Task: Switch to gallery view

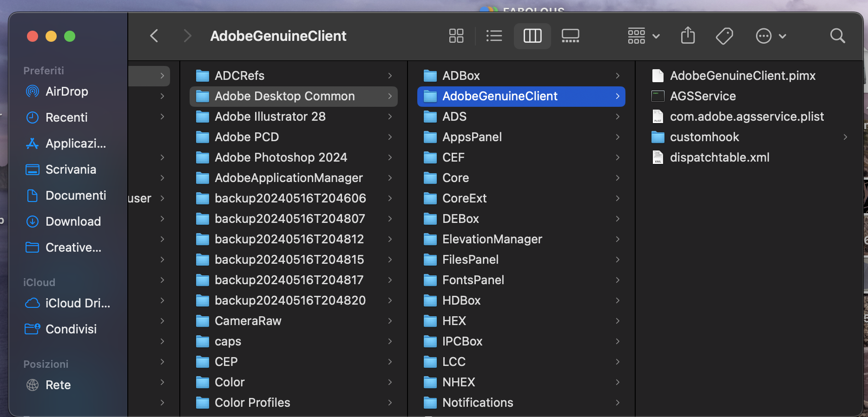Action: tap(570, 36)
